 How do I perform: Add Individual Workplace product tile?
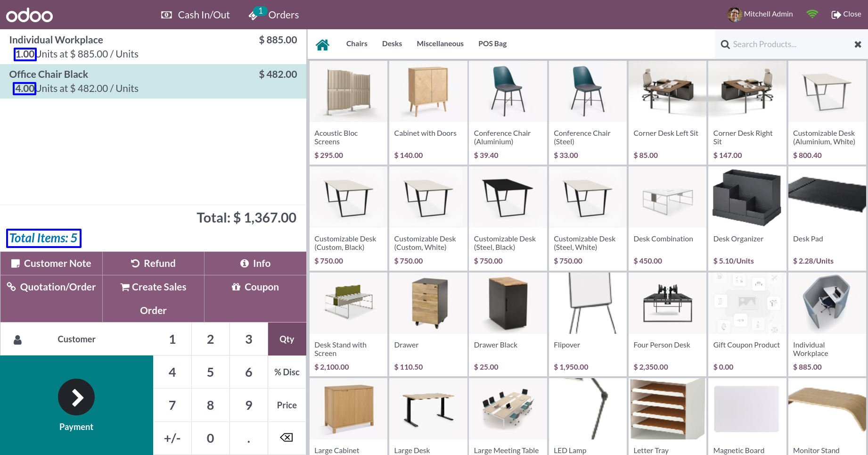coord(827,324)
